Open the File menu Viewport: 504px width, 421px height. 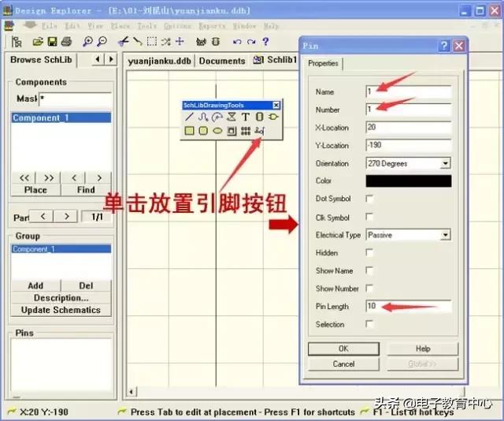point(49,26)
